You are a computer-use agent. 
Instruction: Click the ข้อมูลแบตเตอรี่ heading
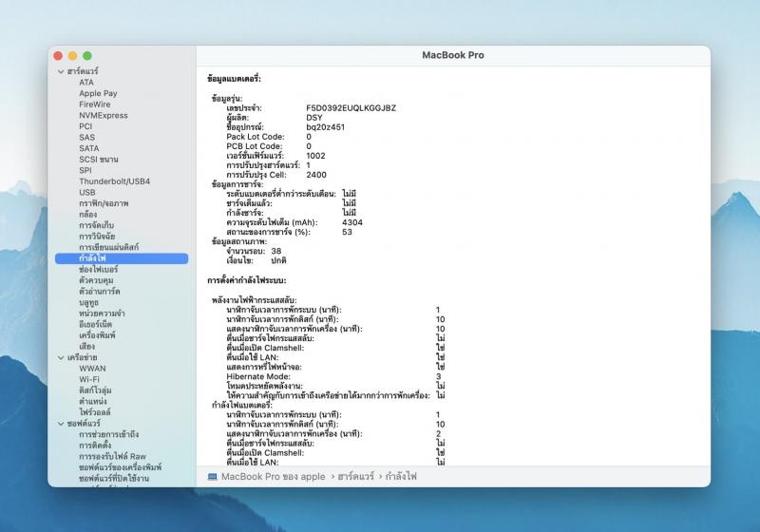234,79
